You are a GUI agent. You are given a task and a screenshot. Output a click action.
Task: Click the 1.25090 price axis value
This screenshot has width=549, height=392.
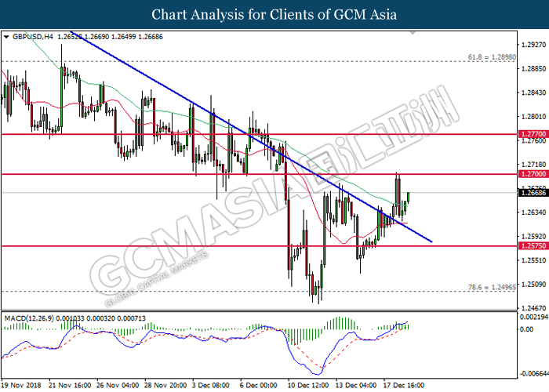point(533,284)
